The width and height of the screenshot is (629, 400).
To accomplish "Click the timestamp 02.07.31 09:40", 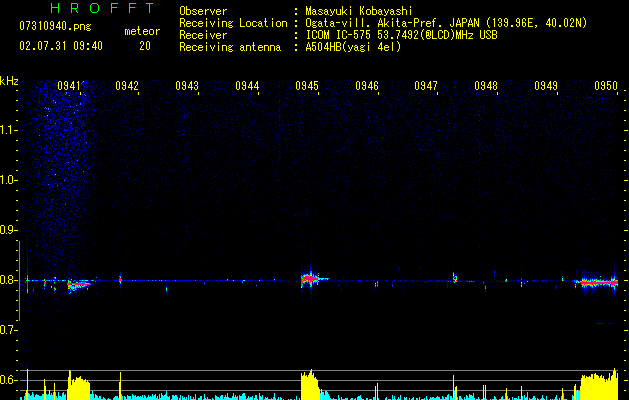I will [61, 46].
